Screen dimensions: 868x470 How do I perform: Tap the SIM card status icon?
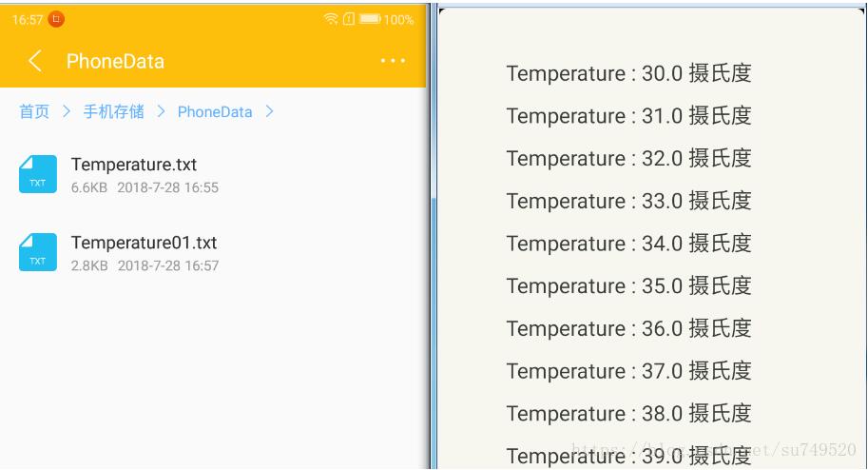348,19
